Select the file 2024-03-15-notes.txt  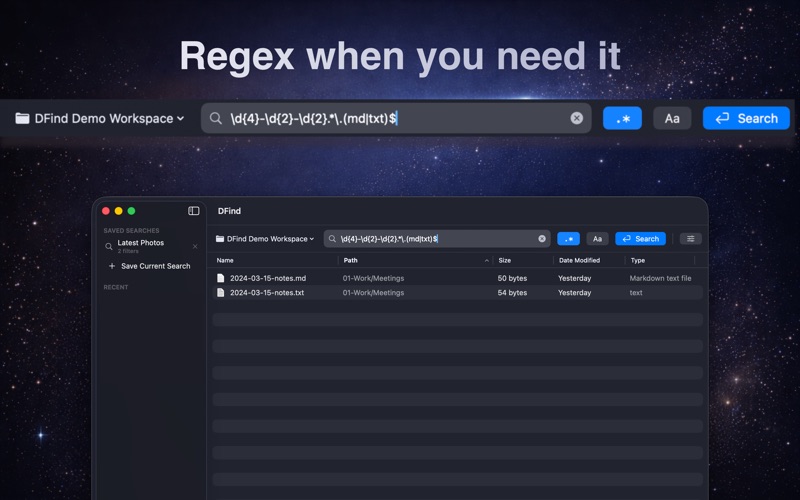point(267,292)
